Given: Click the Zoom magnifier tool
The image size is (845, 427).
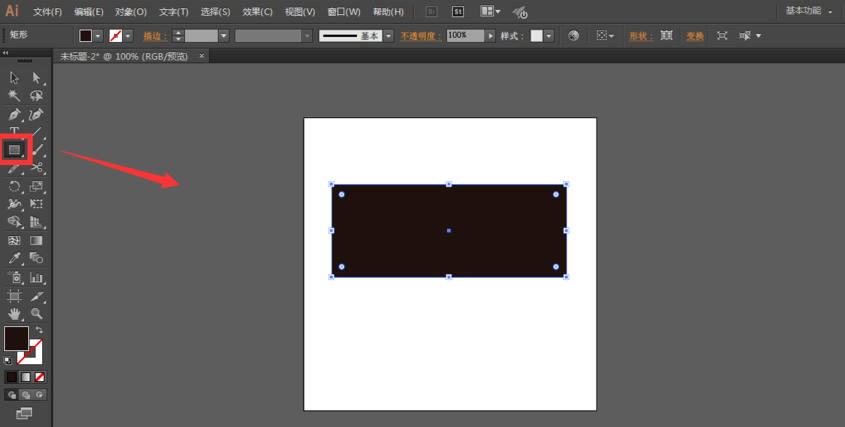Looking at the screenshot, I should (x=37, y=314).
